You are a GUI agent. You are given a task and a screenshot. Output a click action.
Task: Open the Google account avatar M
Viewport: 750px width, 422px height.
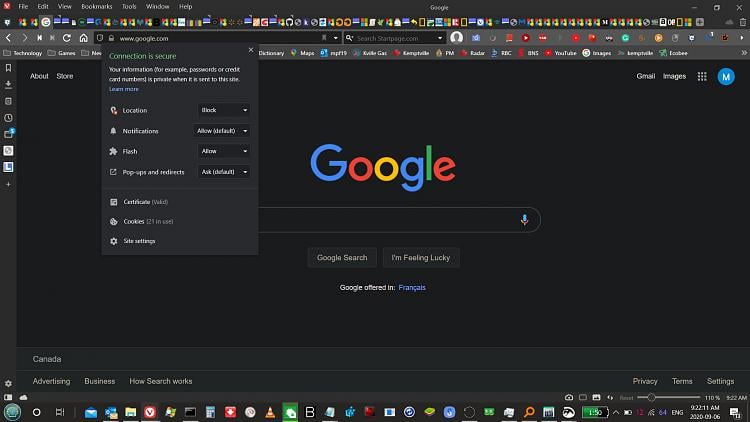point(726,77)
